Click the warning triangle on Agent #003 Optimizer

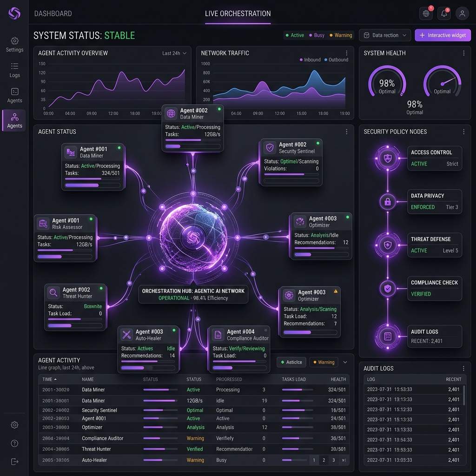(x=336, y=291)
